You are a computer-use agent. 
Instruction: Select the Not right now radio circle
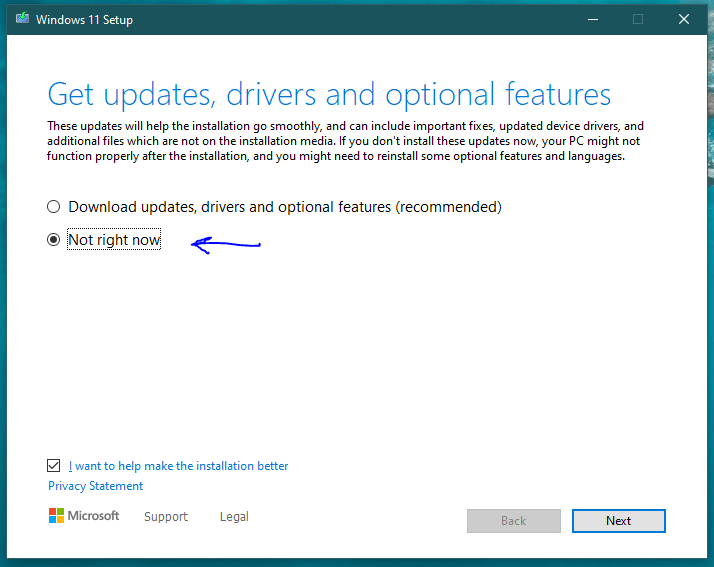click(x=53, y=240)
